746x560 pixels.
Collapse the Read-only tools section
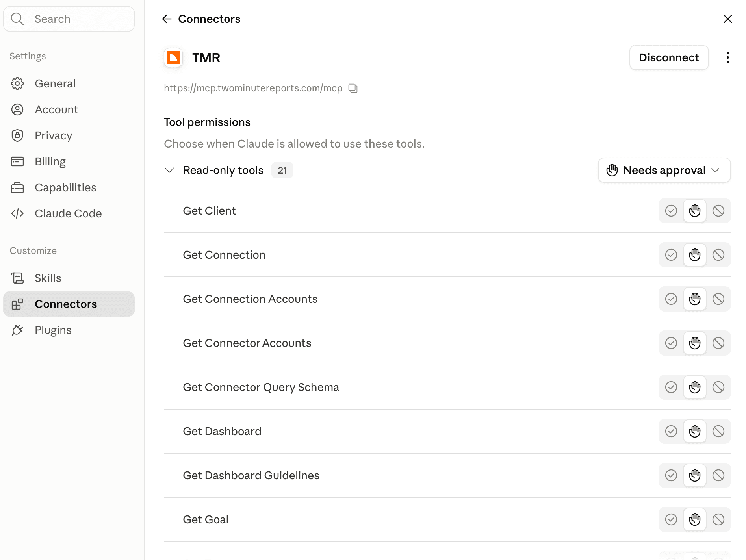click(x=169, y=170)
